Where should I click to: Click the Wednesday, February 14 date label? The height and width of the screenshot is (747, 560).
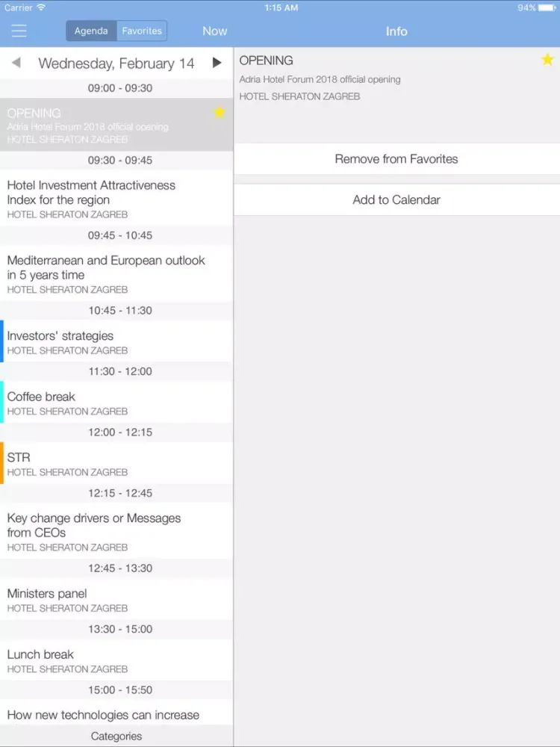[x=116, y=63]
